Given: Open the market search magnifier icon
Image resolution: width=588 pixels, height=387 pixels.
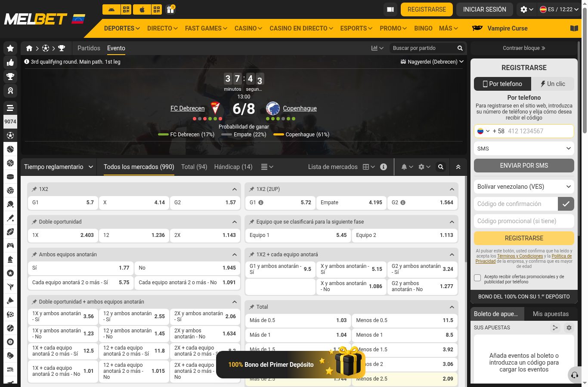Looking at the screenshot, I should (x=441, y=167).
